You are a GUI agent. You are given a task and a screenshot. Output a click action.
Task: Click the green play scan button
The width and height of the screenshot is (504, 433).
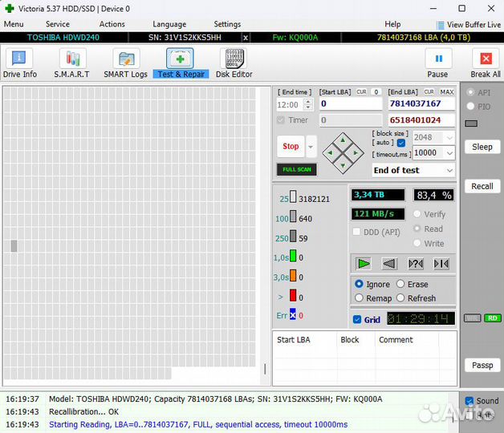[x=364, y=264]
